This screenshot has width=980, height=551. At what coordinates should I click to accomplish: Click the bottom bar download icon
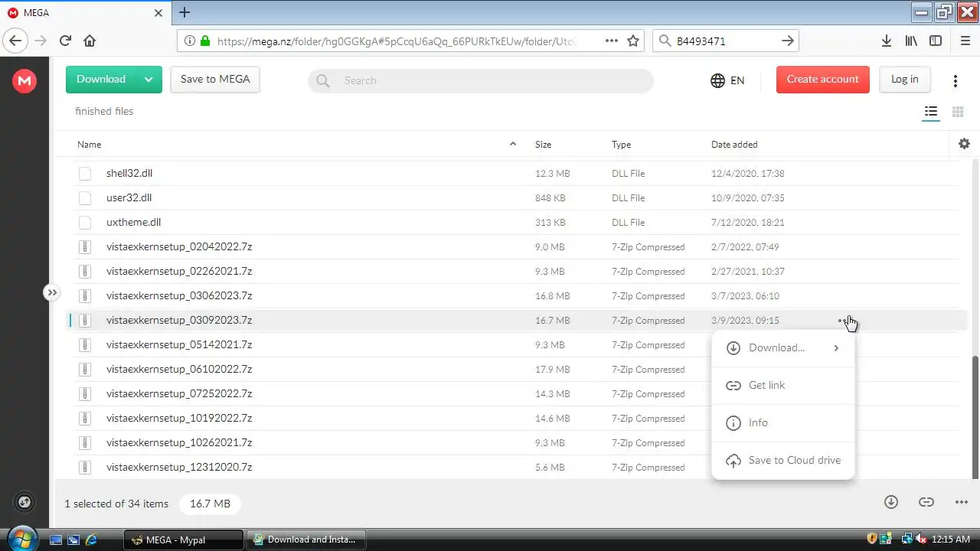click(x=890, y=502)
